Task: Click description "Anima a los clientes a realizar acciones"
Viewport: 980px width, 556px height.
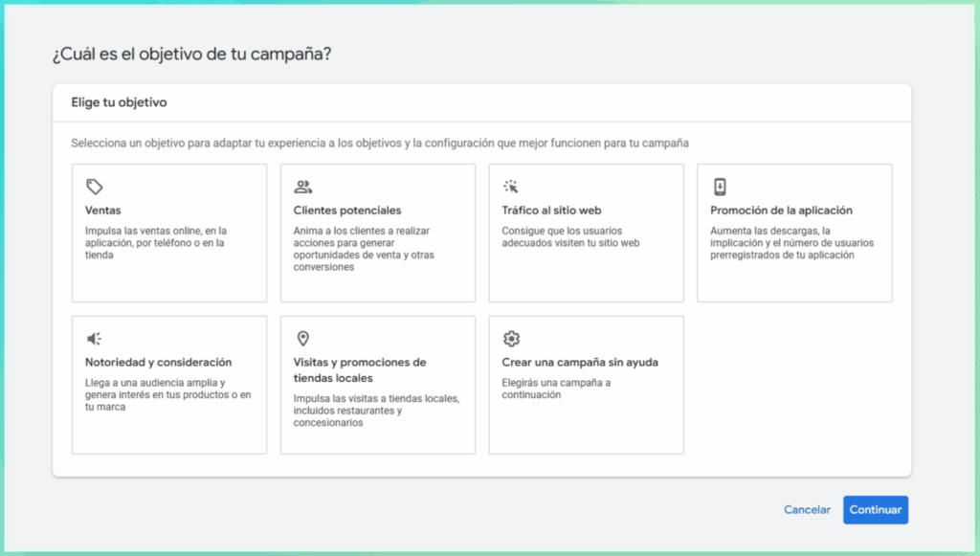Action: click(364, 249)
